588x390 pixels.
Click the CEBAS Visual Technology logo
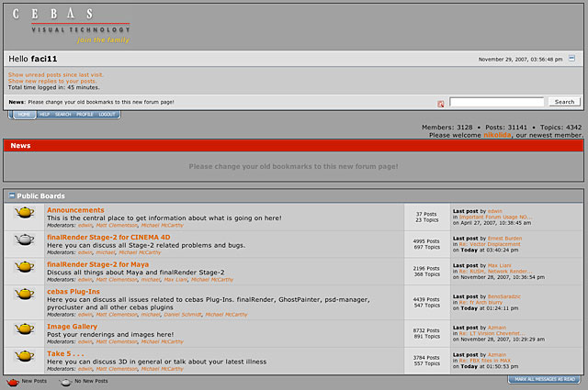coord(72,26)
